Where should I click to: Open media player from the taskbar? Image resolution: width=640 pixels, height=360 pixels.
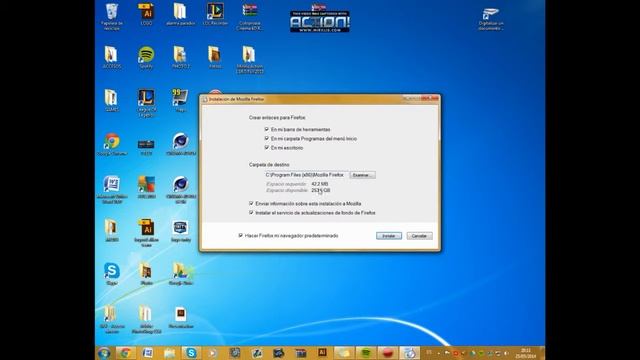[x=213, y=353]
